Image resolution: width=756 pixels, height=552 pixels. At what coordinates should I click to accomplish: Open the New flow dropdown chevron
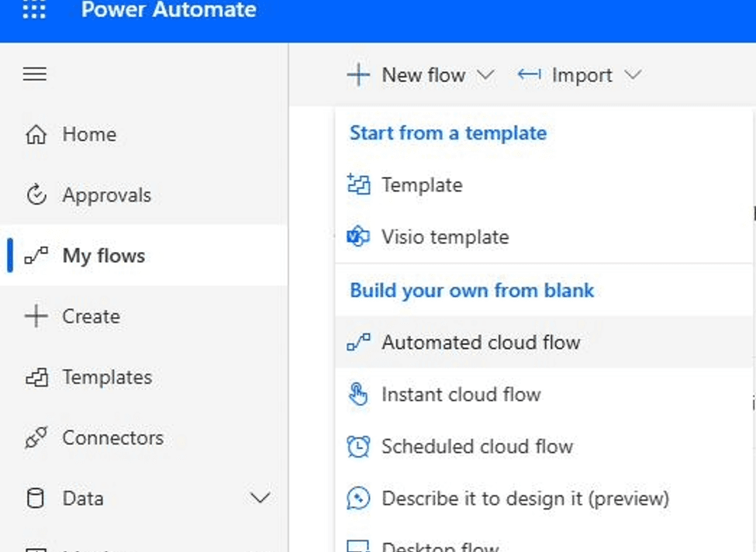485,75
